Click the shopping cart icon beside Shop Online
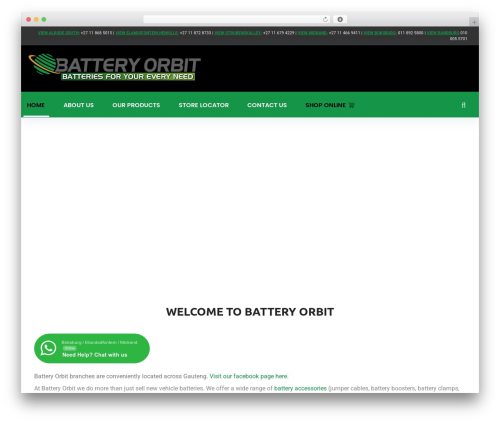 pos(351,105)
